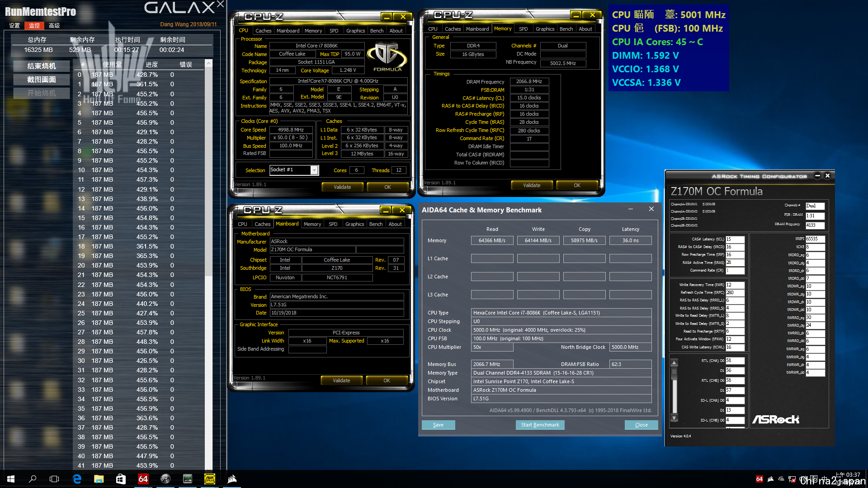
Task: Click Validate in the CPU-Z processor window
Action: 342,187
